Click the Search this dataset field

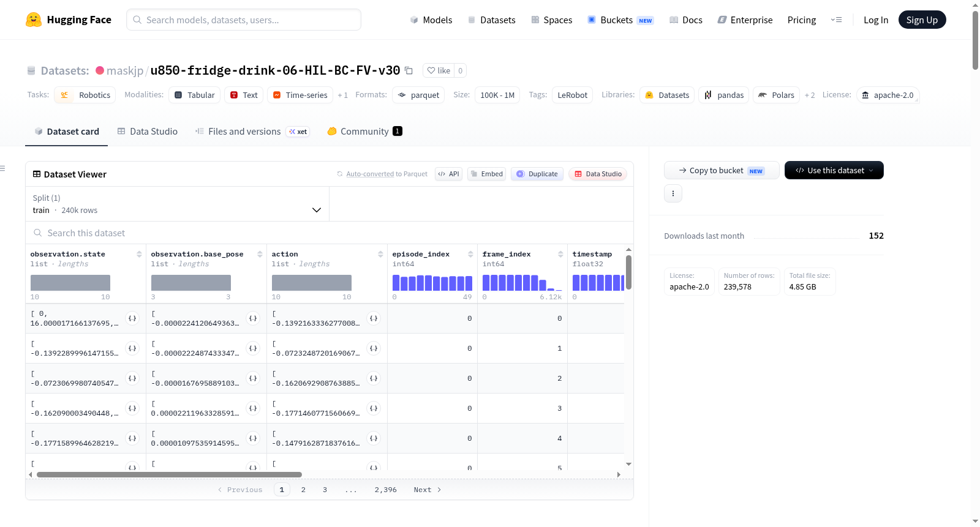330,233
